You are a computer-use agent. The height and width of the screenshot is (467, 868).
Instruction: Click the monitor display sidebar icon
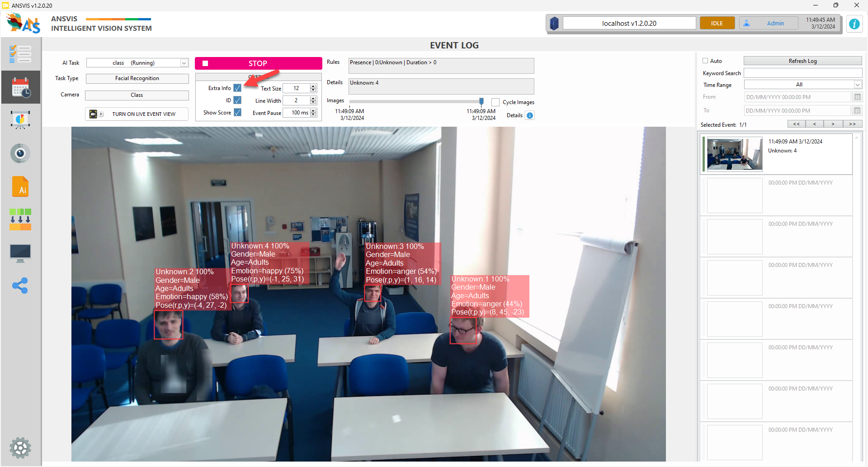point(20,253)
